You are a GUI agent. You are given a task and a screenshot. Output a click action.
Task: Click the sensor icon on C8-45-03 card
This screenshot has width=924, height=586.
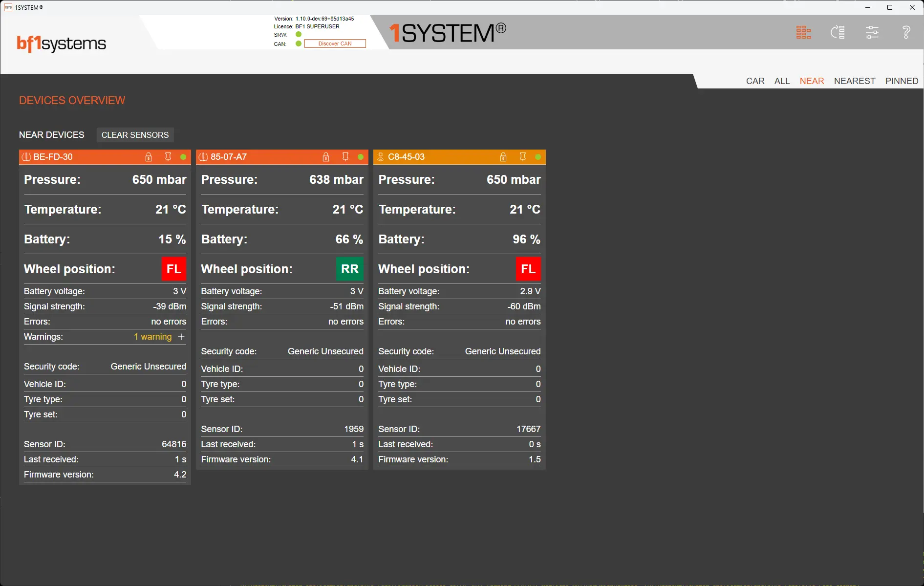[381, 157]
